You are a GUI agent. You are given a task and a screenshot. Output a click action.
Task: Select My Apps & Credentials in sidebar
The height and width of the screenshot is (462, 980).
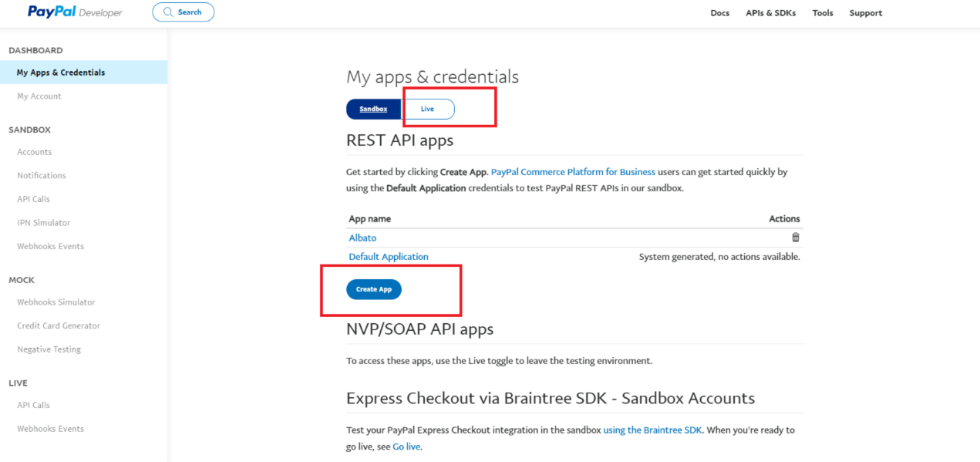tap(61, 73)
